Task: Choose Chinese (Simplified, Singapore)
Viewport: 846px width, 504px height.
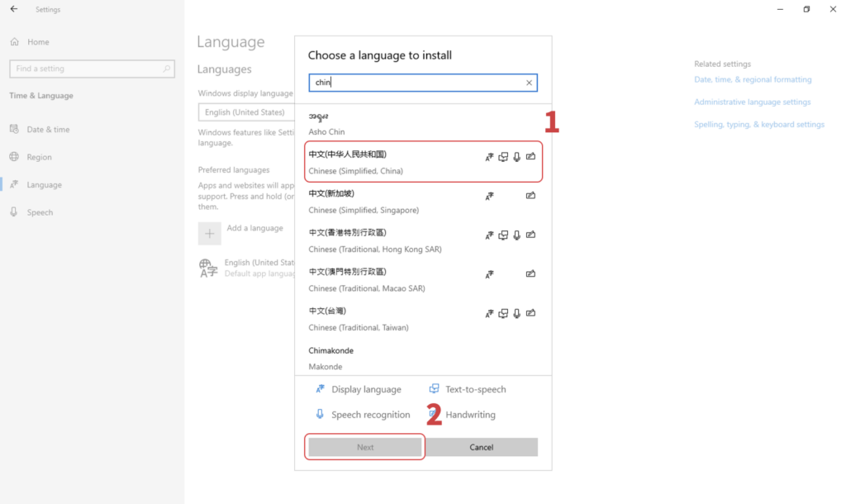Action: [x=423, y=202]
